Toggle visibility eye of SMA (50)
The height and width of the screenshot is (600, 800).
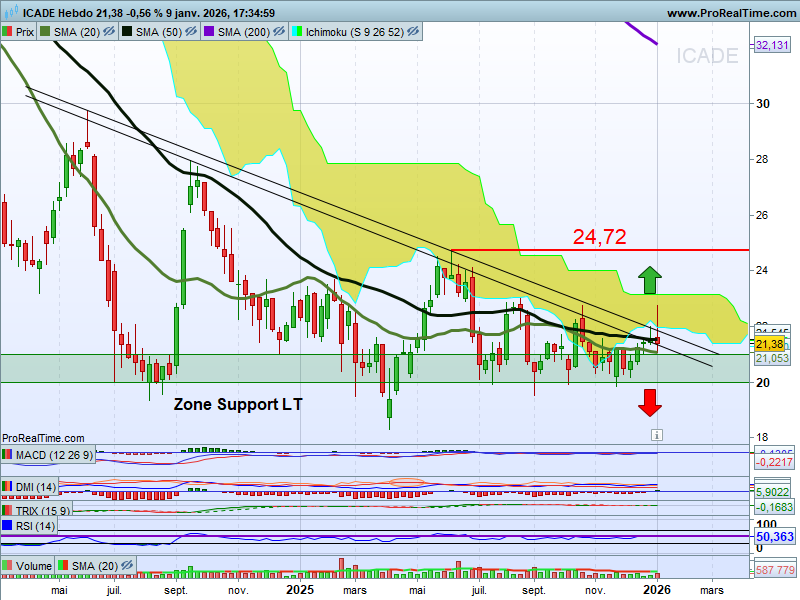(x=191, y=32)
